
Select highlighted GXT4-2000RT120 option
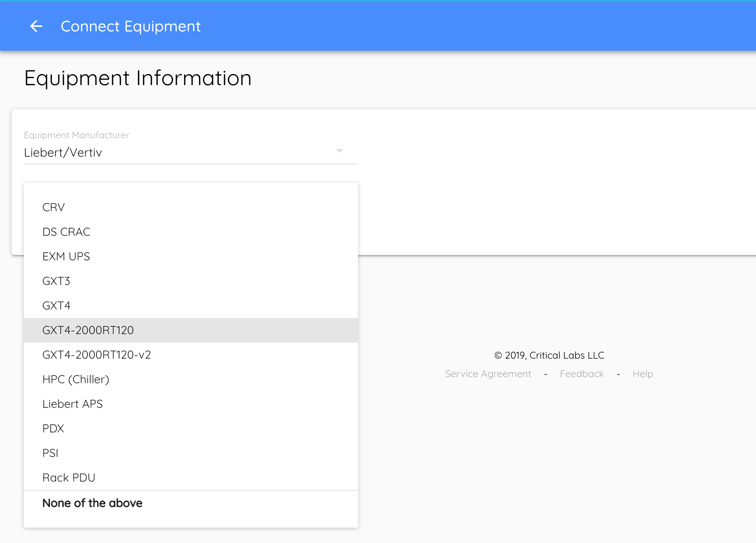point(88,330)
